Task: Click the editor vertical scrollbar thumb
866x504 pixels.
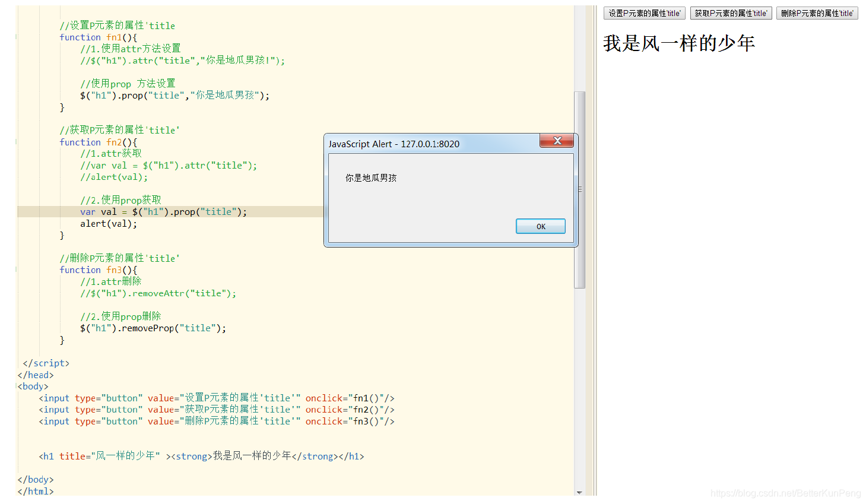Action: pyautogui.click(x=580, y=189)
